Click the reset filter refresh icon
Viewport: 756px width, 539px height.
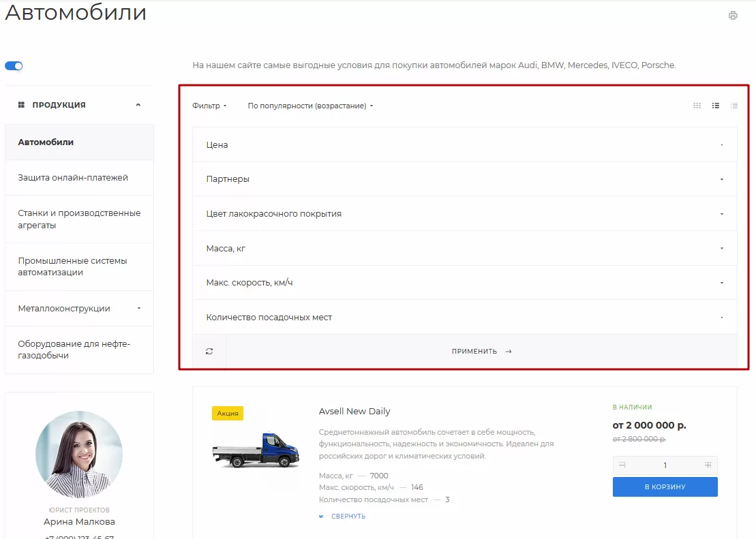(x=209, y=352)
